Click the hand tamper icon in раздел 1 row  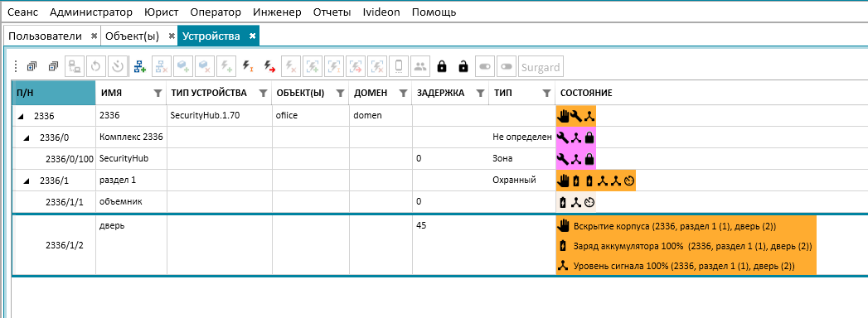563,181
